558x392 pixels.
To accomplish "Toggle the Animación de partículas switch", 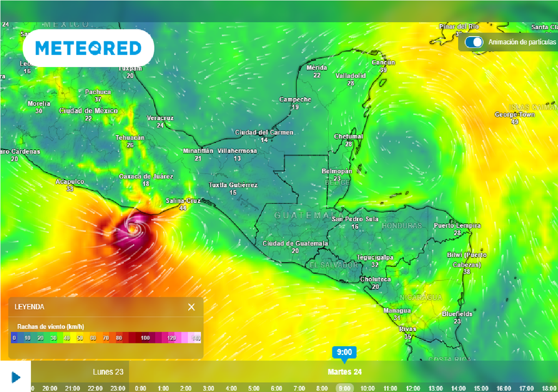I will point(474,42).
